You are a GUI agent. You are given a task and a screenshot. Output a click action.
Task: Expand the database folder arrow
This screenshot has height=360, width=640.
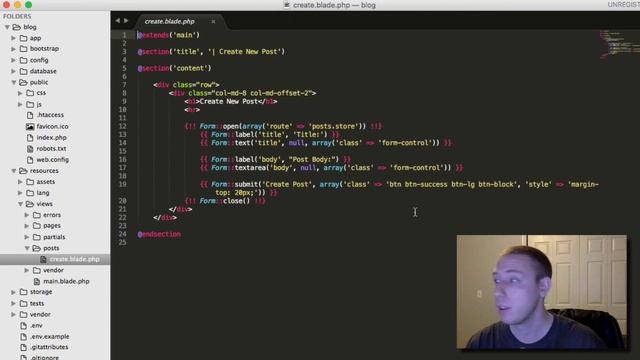[13, 71]
